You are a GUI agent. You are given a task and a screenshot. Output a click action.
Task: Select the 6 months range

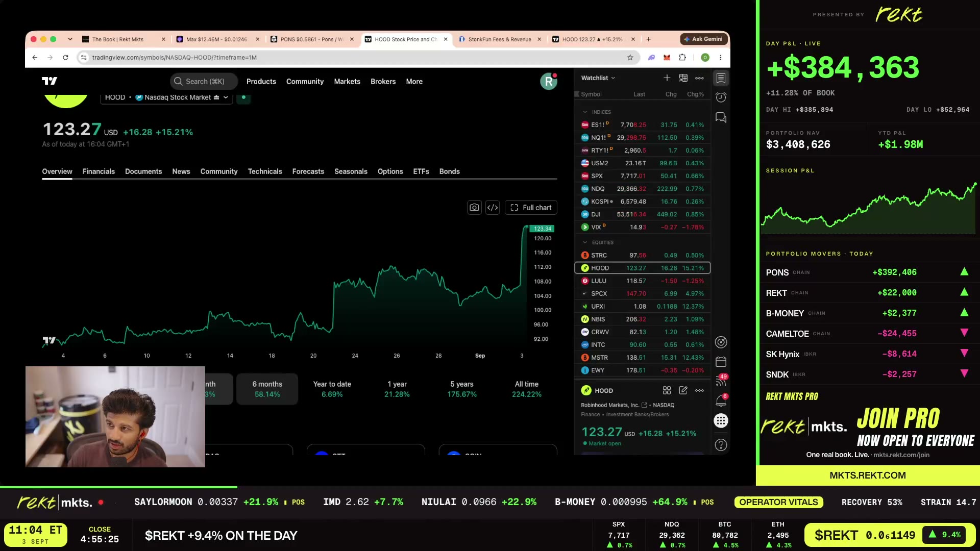point(267,389)
